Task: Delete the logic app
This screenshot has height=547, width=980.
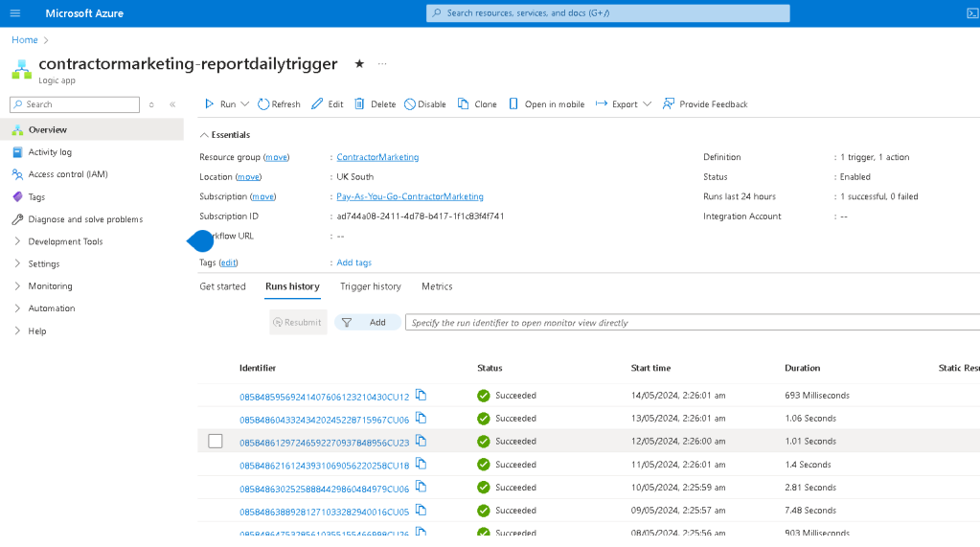Action: pyautogui.click(x=375, y=104)
